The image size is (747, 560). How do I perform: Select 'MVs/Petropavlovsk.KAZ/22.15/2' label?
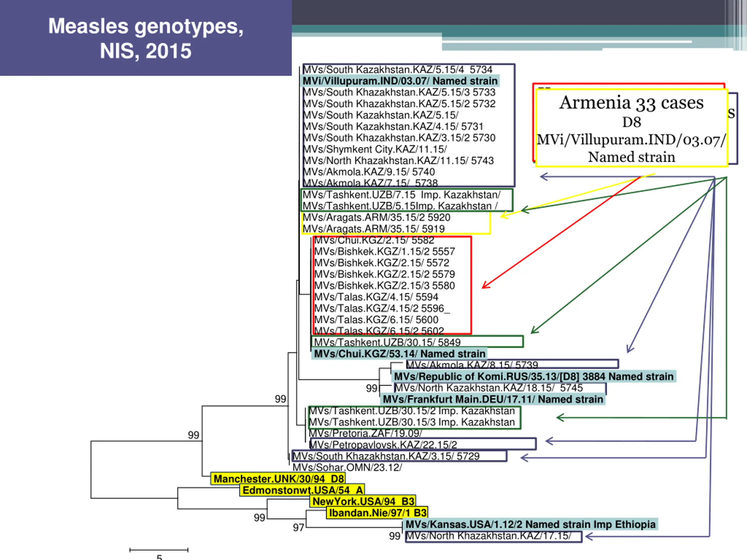[383, 445]
